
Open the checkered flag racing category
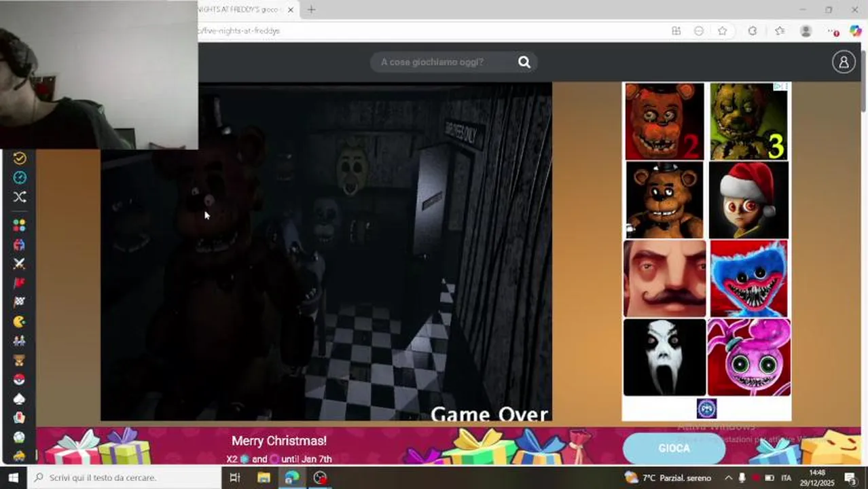(x=20, y=302)
